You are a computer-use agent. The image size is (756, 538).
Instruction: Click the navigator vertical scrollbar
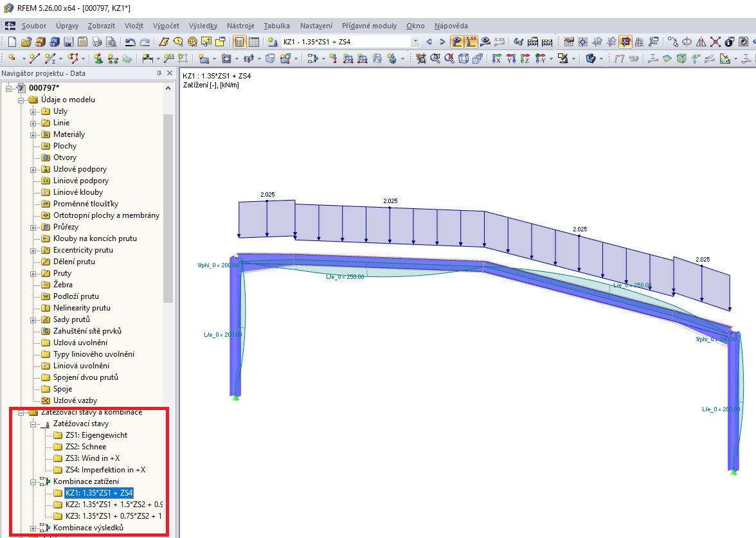click(x=168, y=208)
